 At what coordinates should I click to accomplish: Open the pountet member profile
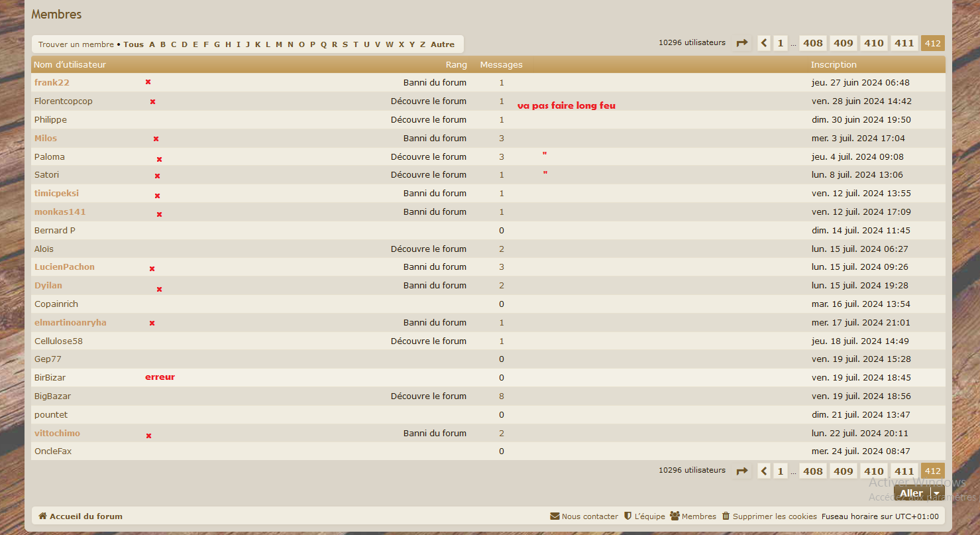pos(51,415)
